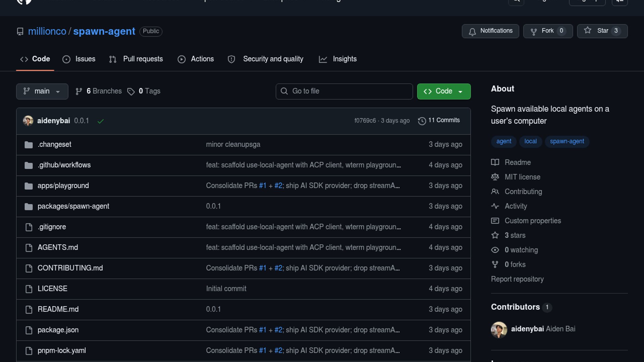Open the .changeset folder
This screenshot has height=362, width=644.
[x=54, y=144]
